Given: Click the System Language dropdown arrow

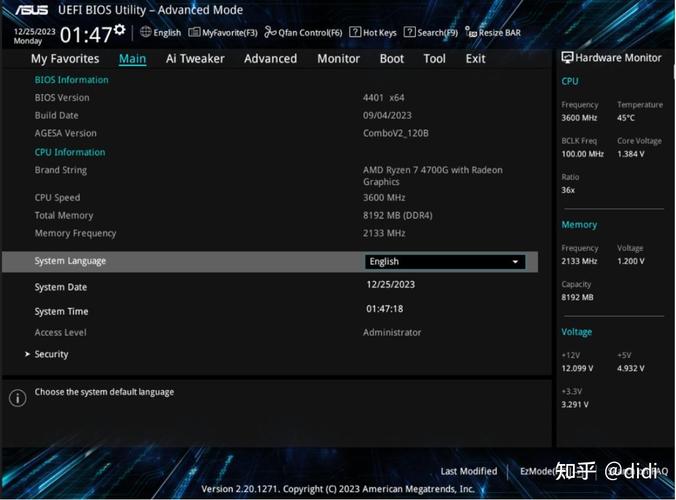Looking at the screenshot, I should pos(515,262).
